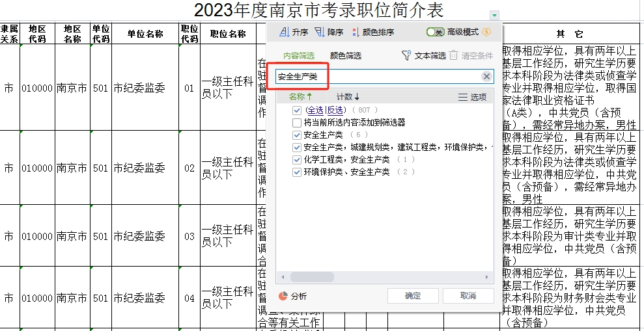Sort descending with the 降序 icon
This screenshot has width=644, height=331.
[319, 32]
